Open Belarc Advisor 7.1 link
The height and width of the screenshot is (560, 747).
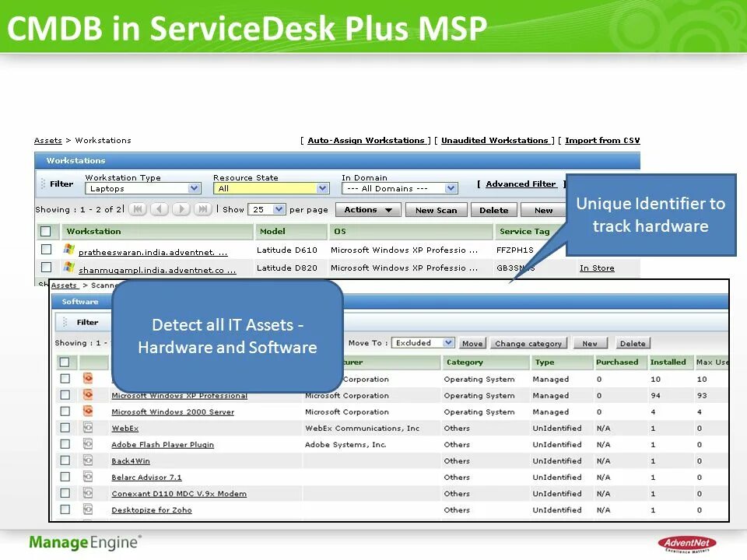(146, 477)
